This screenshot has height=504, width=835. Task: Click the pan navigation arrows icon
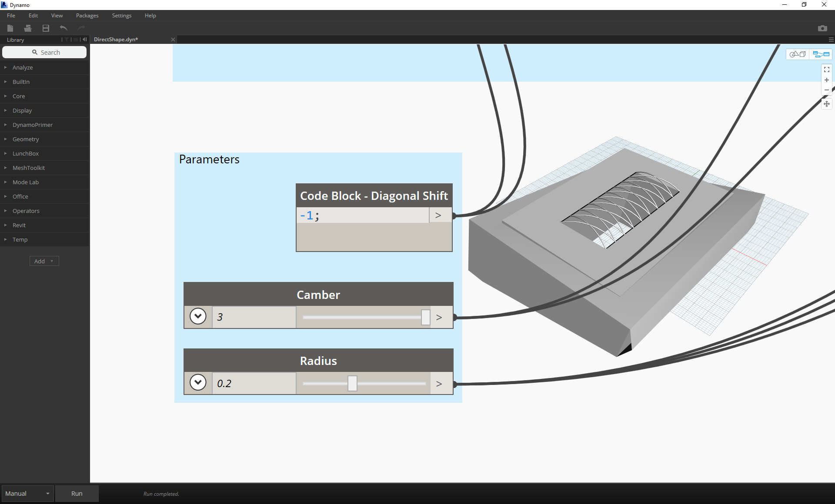pyautogui.click(x=826, y=104)
